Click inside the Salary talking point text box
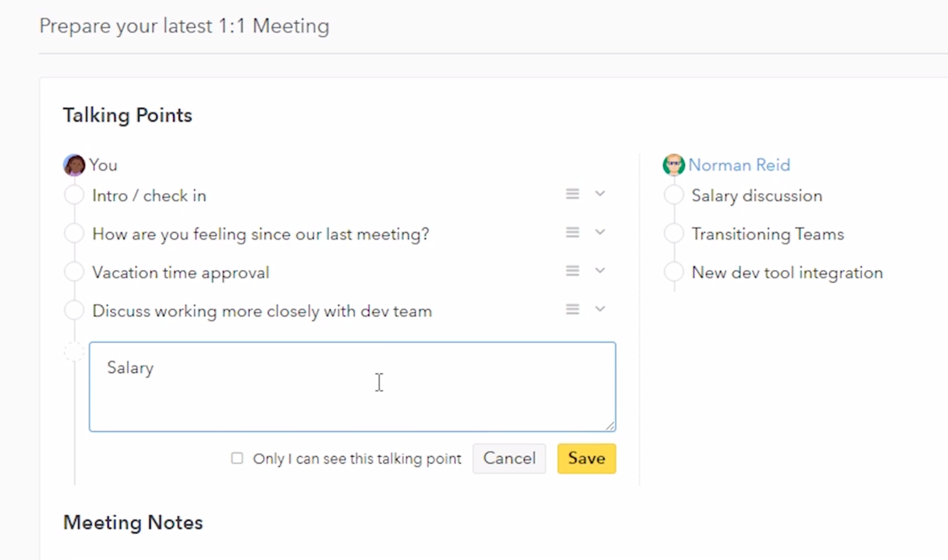The height and width of the screenshot is (560, 948). (352, 387)
